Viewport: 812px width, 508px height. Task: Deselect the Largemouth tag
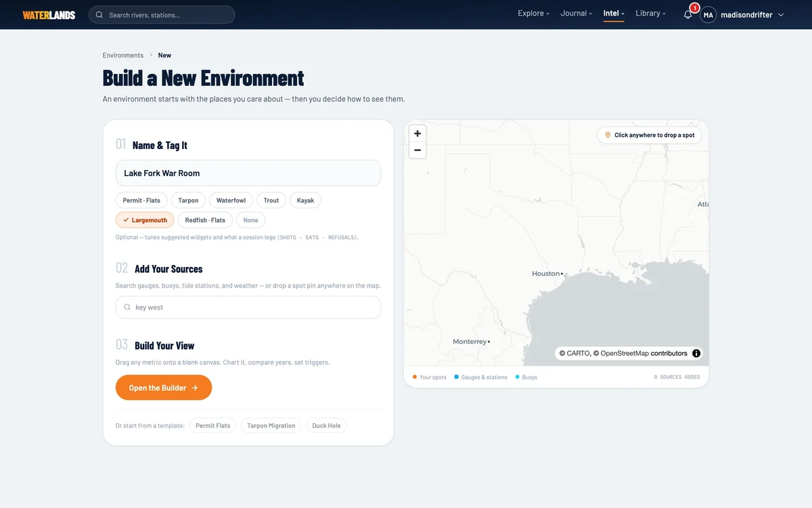[x=145, y=220]
